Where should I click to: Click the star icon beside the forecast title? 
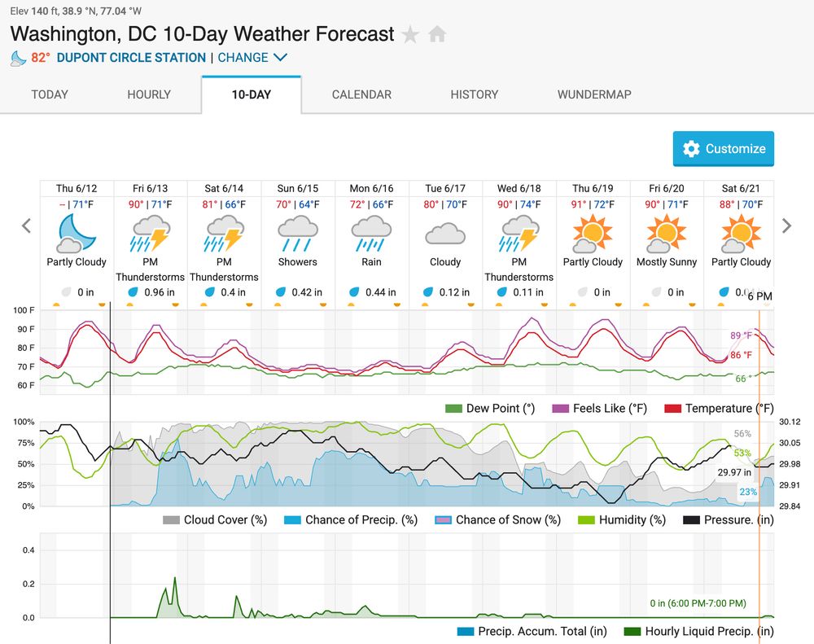[409, 35]
